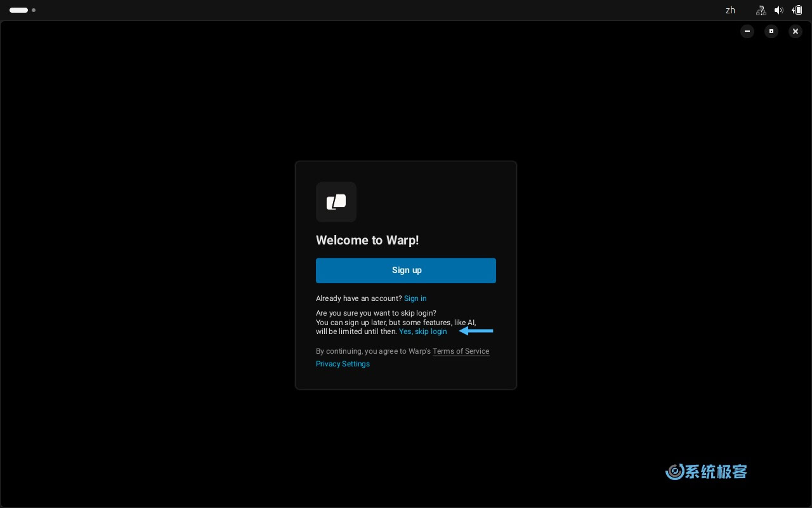
Task: Click the Already have an account? text
Action: click(x=358, y=298)
